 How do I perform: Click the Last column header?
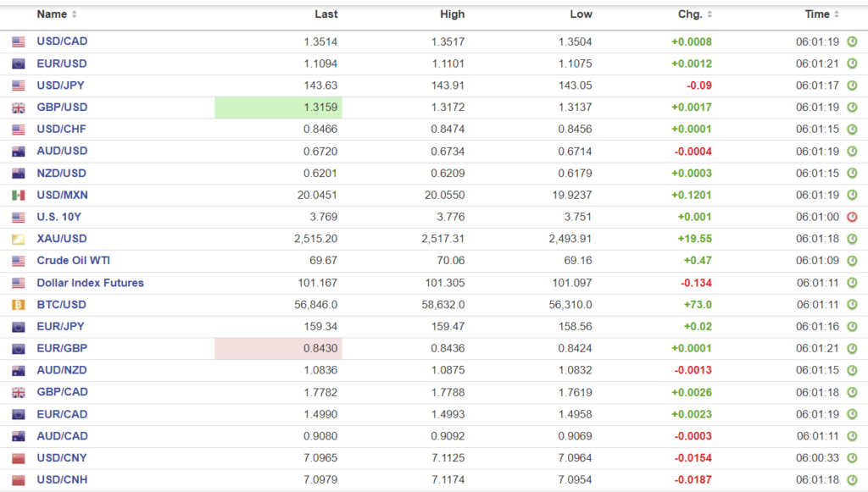point(326,14)
